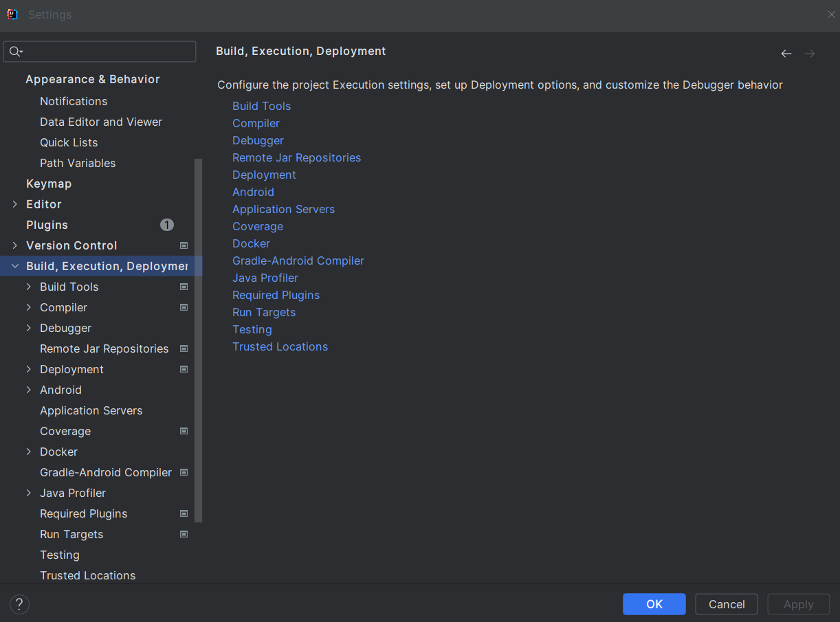The height and width of the screenshot is (622, 840).
Task: Expand the Deployment sidebar node
Action: click(29, 369)
